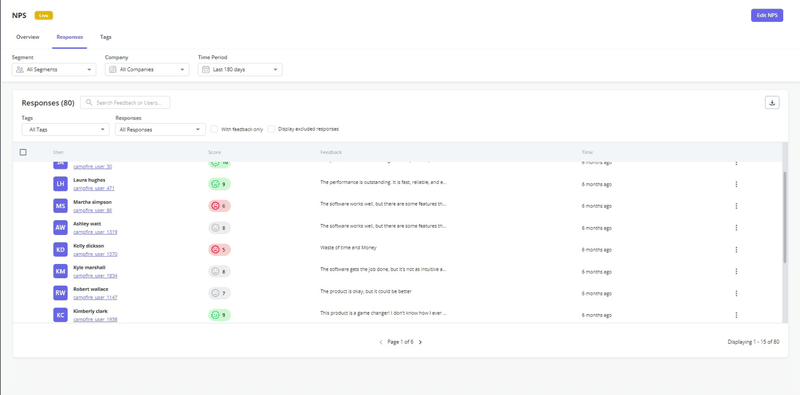Click 'Displaying 1 - 15 of 80' text

[754, 342]
